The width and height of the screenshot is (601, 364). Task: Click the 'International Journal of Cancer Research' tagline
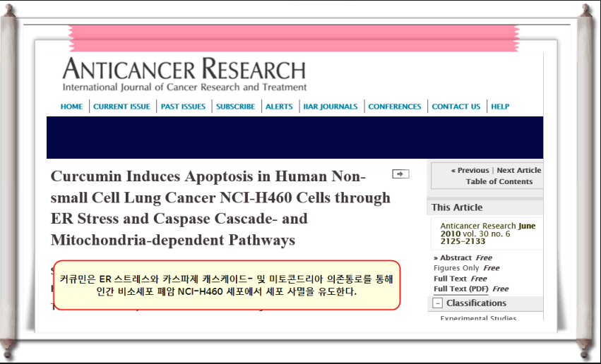tap(185, 87)
